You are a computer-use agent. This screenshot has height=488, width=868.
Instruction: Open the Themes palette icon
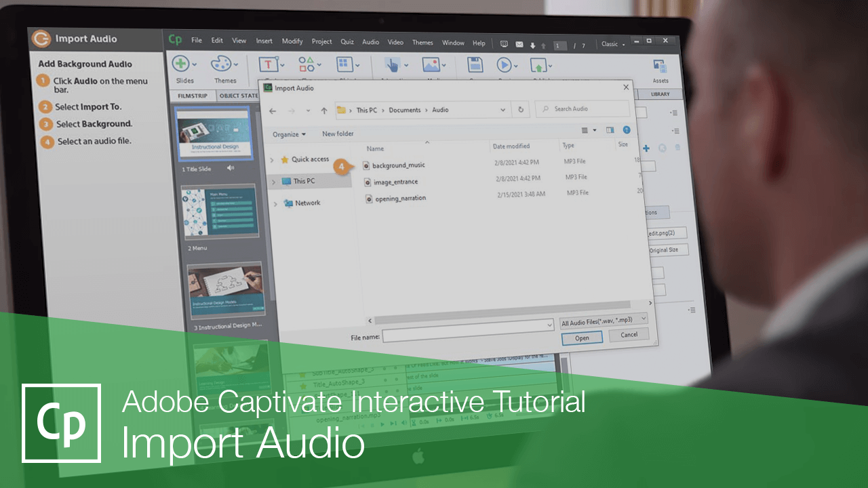[x=222, y=64]
